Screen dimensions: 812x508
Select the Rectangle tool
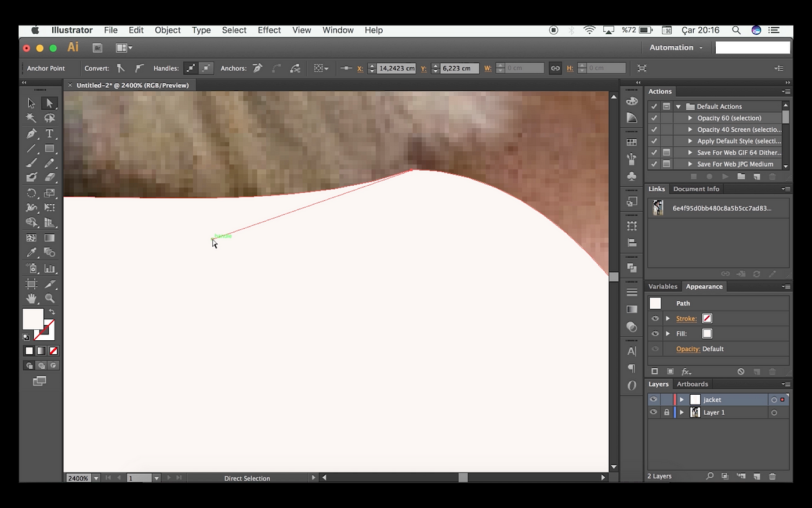click(50, 149)
